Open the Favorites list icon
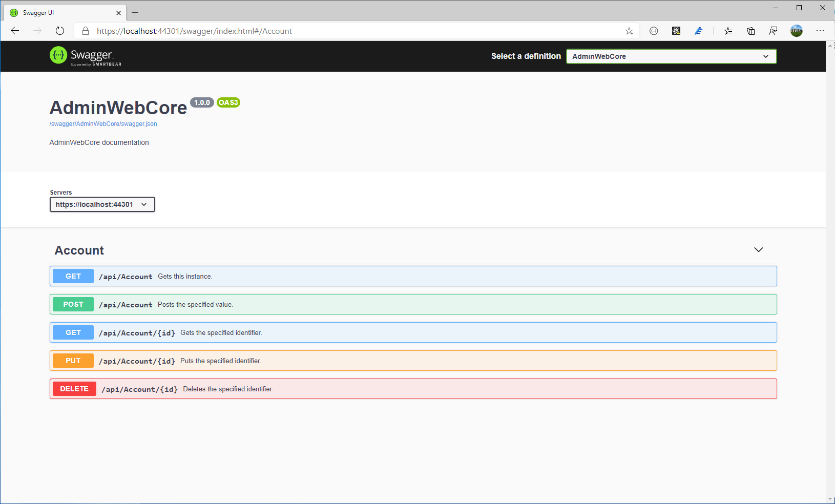 pyautogui.click(x=728, y=31)
